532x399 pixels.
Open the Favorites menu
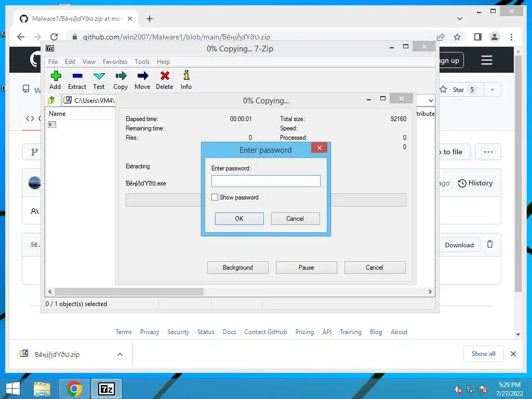[115, 62]
